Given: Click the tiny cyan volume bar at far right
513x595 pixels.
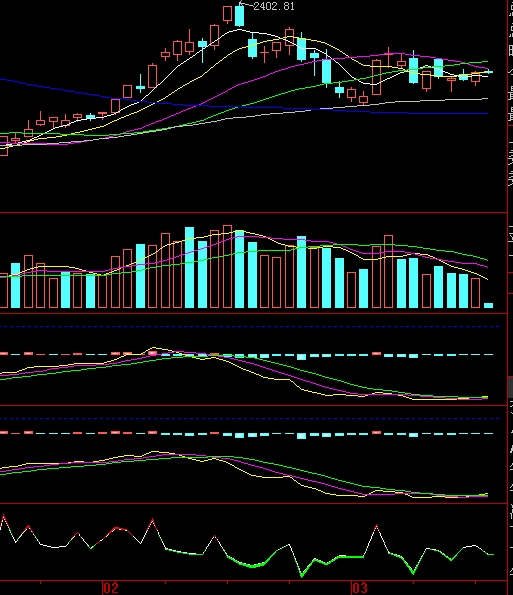Looking at the screenshot, I should pos(488,305).
